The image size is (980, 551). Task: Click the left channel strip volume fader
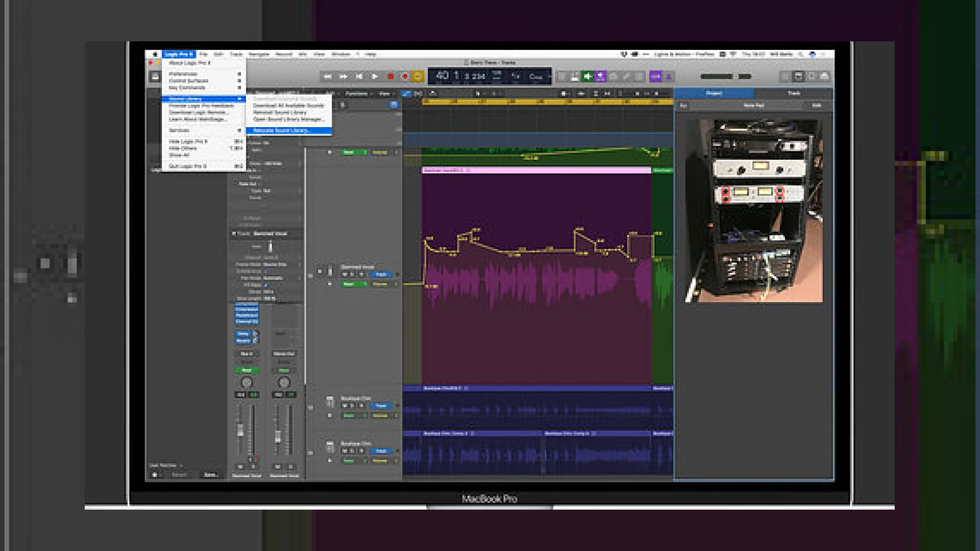[x=240, y=430]
